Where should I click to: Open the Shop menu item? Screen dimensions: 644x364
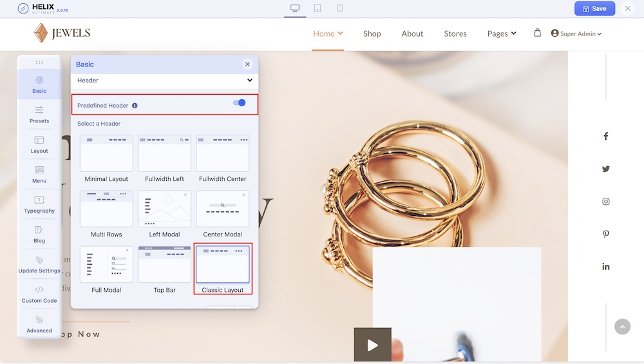coord(372,34)
